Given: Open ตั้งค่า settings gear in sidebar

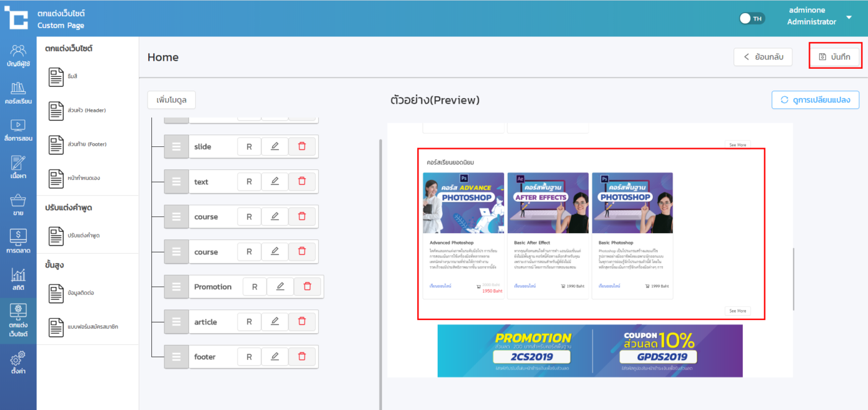Looking at the screenshot, I should (18, 363).
